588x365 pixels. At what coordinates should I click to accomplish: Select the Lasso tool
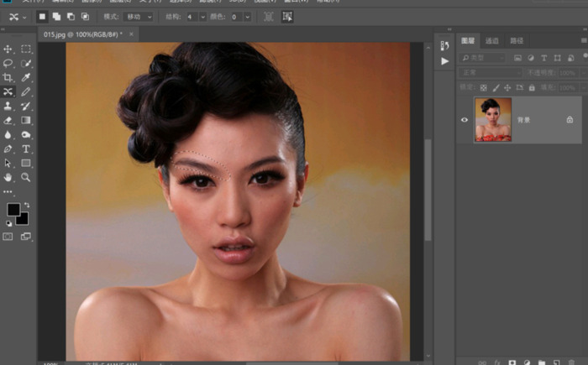pos(8,64)
